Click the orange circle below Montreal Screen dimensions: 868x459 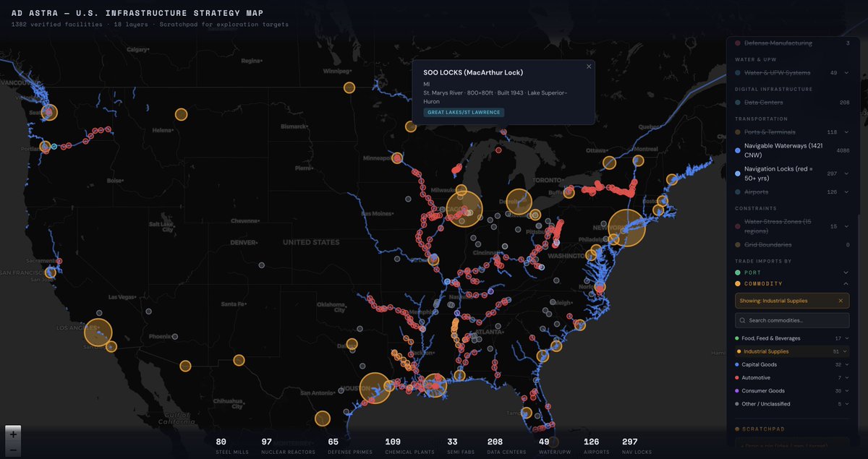click(x=638, y=160)
